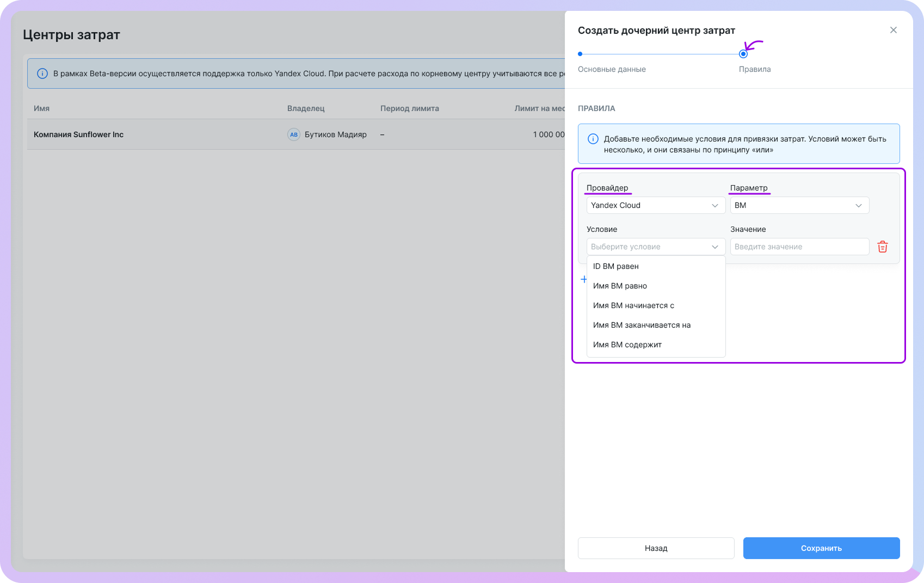The height and width of the screenshot is (583, 924).
Task: Choose 'ID ВМ равен' condition
Action: 616,266
